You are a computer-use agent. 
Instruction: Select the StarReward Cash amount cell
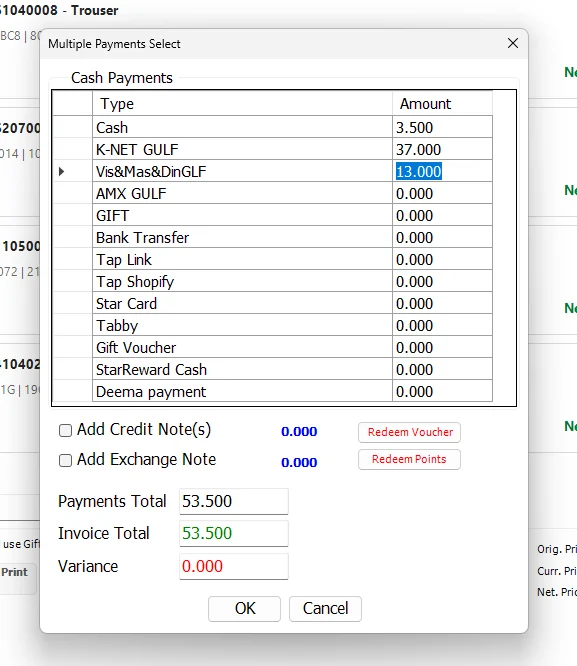coord(442,370)
